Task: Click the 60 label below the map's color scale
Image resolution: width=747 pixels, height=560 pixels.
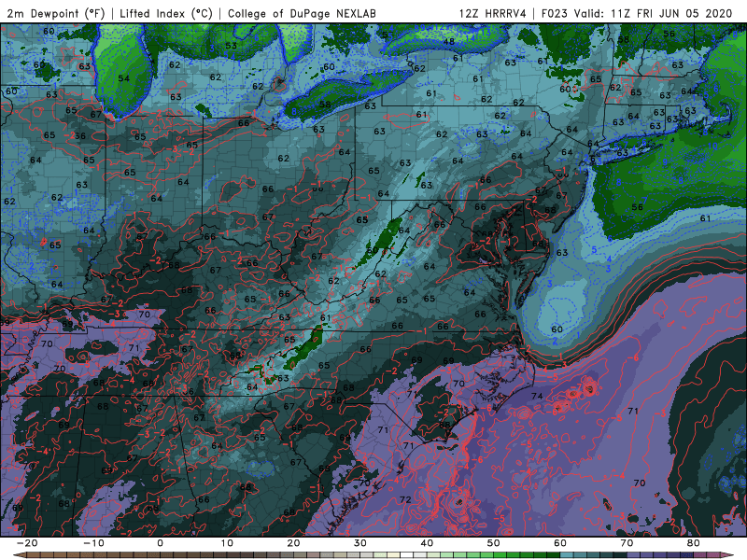Action: (560, 543)
